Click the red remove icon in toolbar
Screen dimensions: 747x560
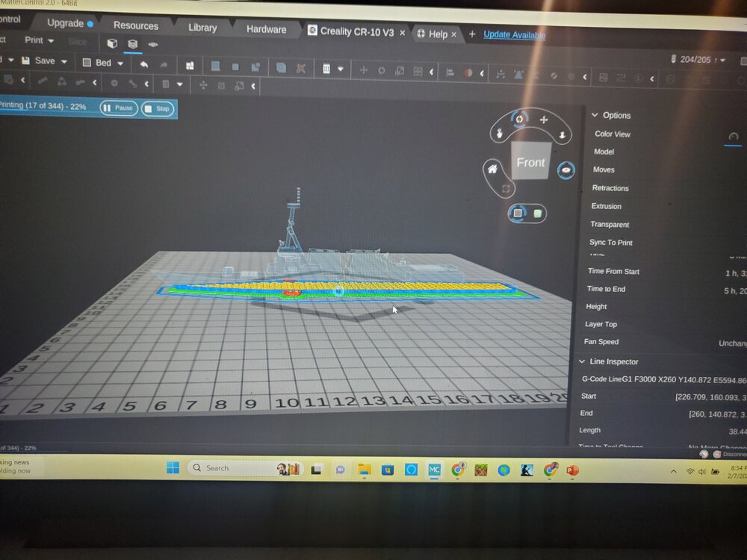pos(301,68)
